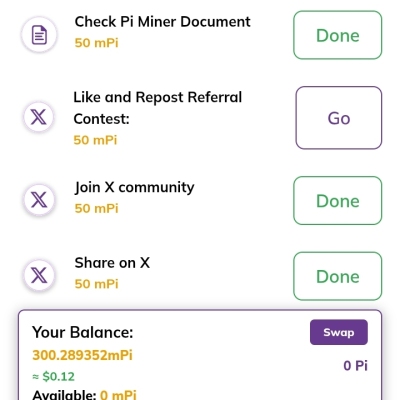This screenshot has width=400, height=400.
Task: Tap the purple Swap button
Action: (339, 332)
